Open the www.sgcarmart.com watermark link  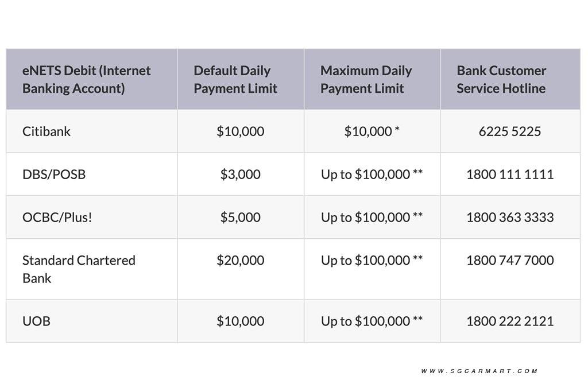pos(479,371)
